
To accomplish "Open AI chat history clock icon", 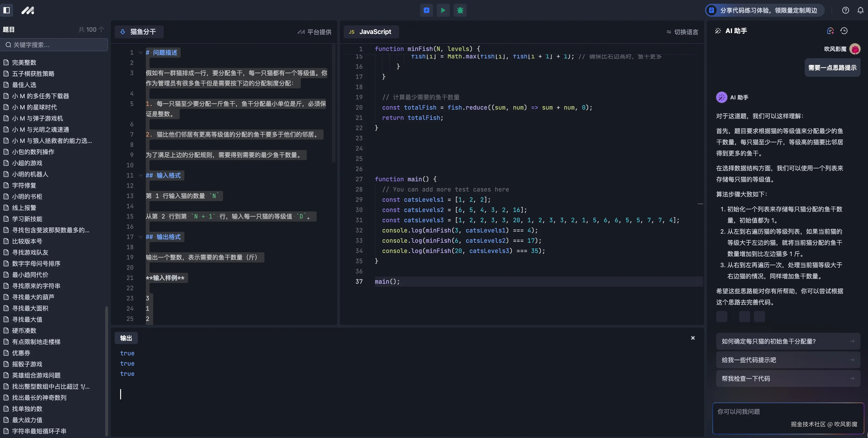I will 844,31.
